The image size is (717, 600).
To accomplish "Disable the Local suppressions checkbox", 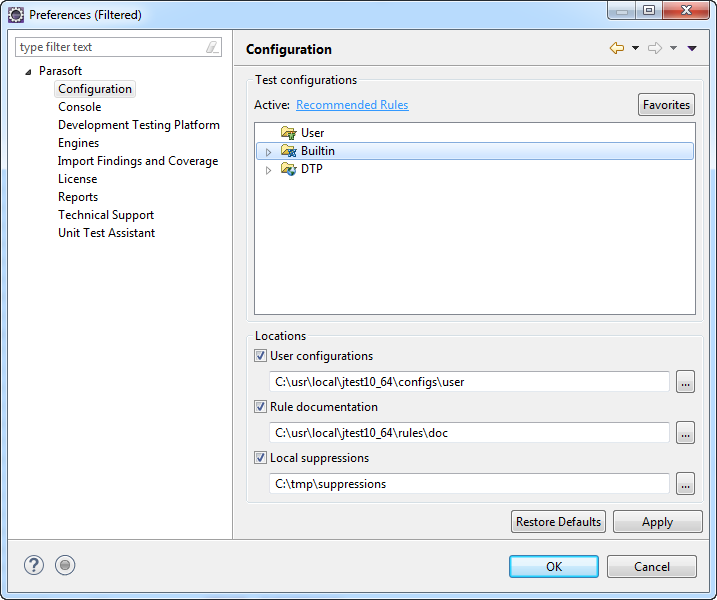I will pyautogui.click(x=260, y=458).
